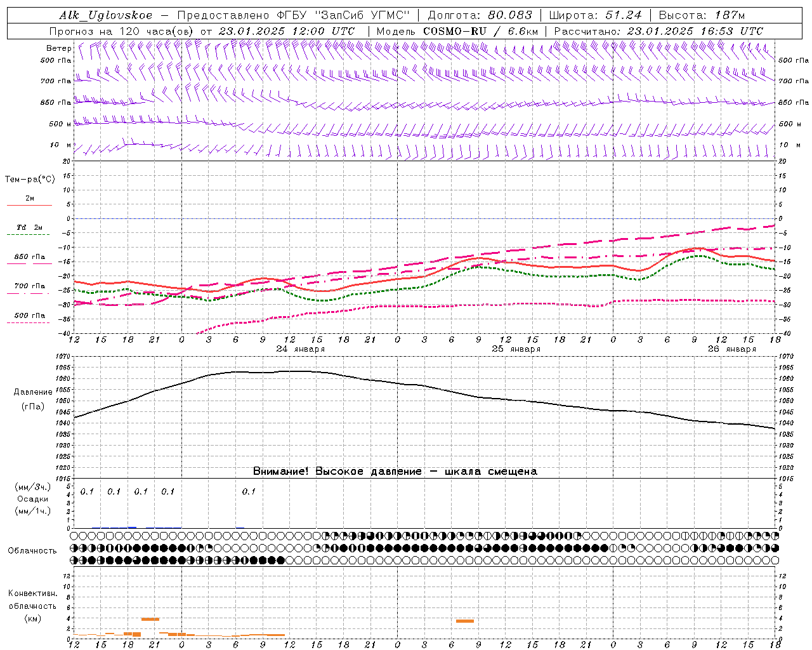Select the elevation text Высота: 187м
The height and width of the screenshot is (650, 812).
click(x=702, y=15)
